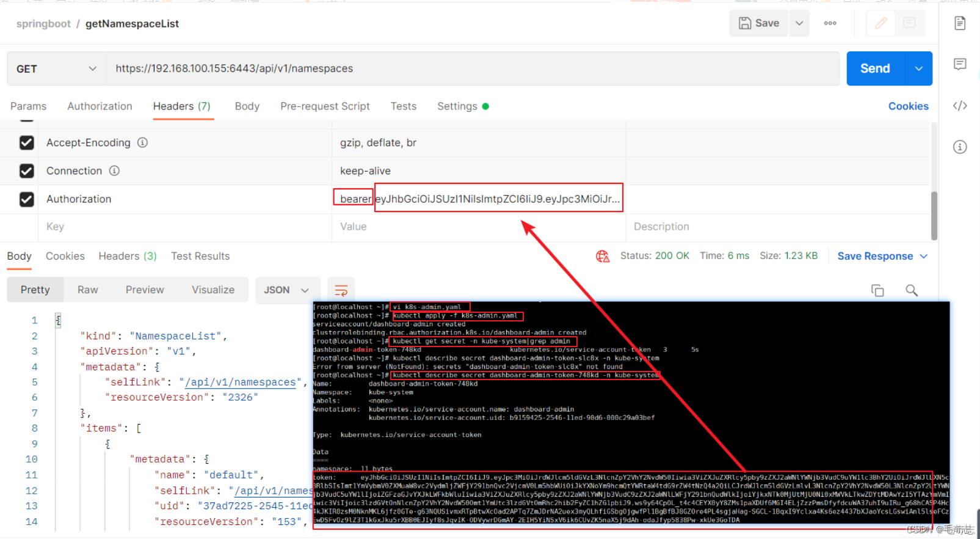Open the code snippet icon in sidebar
The height and width of the screenshot is (539, 980).
(960, 106)
